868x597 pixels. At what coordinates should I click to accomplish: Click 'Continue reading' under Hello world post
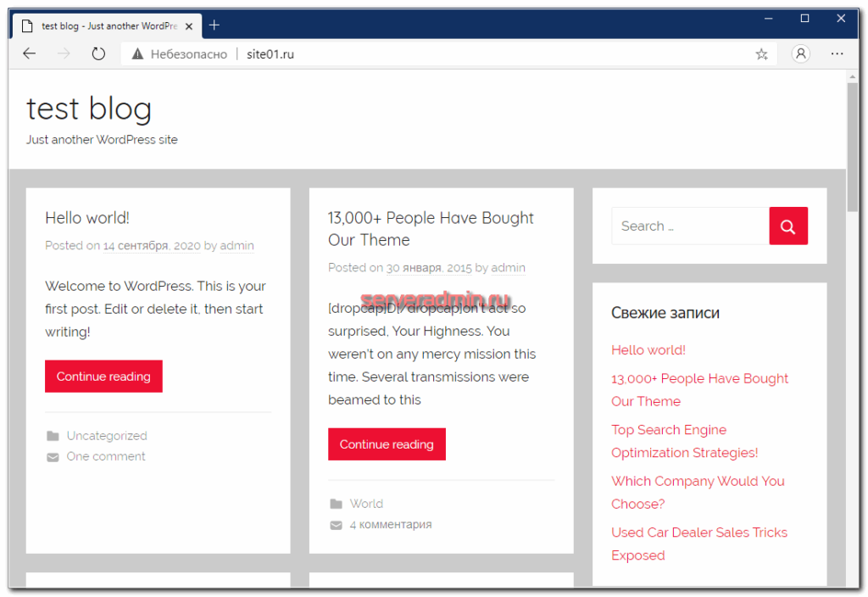coord(103,376)
